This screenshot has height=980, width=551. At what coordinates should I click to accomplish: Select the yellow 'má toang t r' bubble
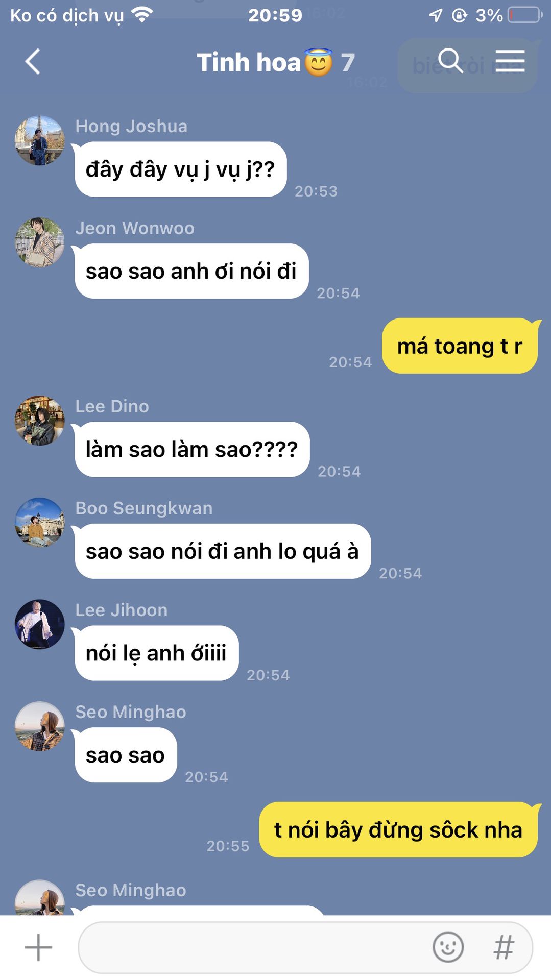[460, 346]
